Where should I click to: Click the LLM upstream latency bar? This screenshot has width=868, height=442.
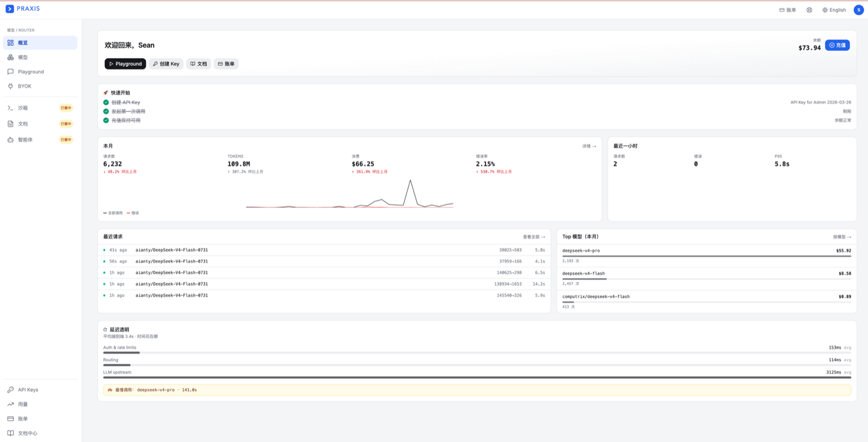[x=477, y=377]
